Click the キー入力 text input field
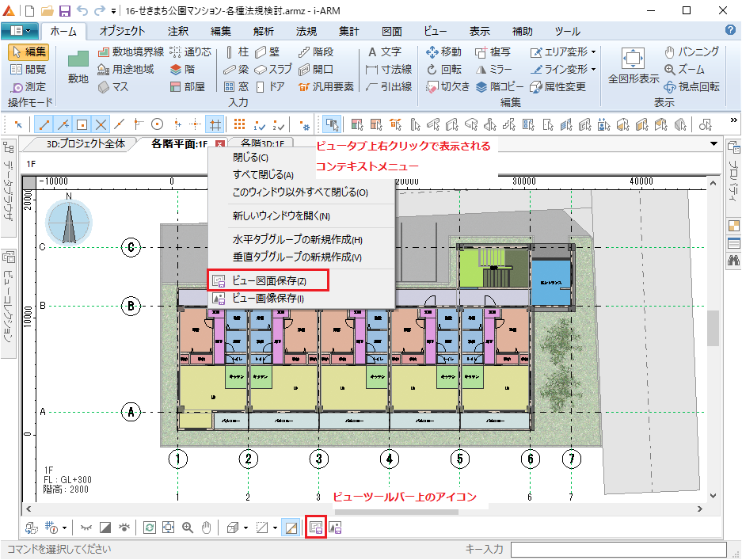Image resolution: width=742 pixels, height=560 pixels. [x=618, y=549]
